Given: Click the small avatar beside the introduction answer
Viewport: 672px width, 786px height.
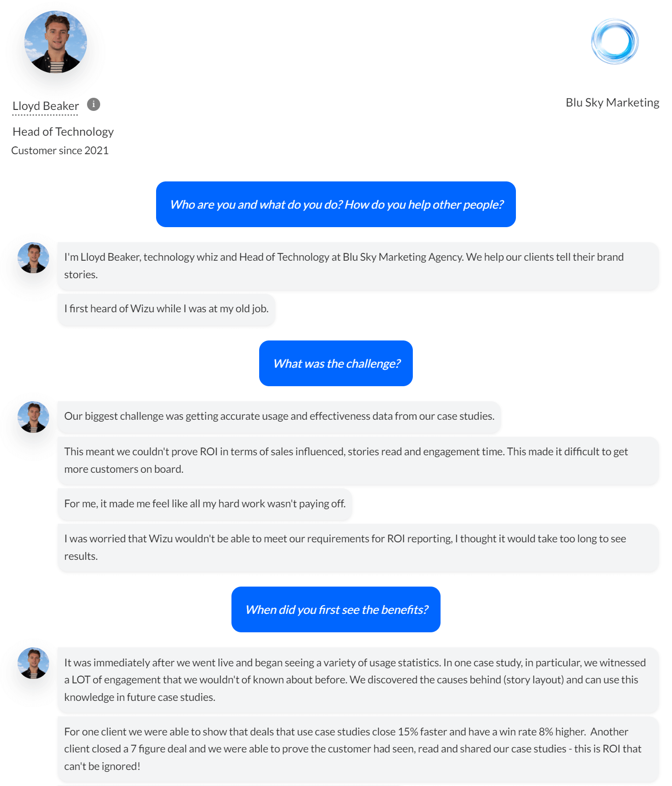Looking at the screenshot, I should tap(34, 258).
